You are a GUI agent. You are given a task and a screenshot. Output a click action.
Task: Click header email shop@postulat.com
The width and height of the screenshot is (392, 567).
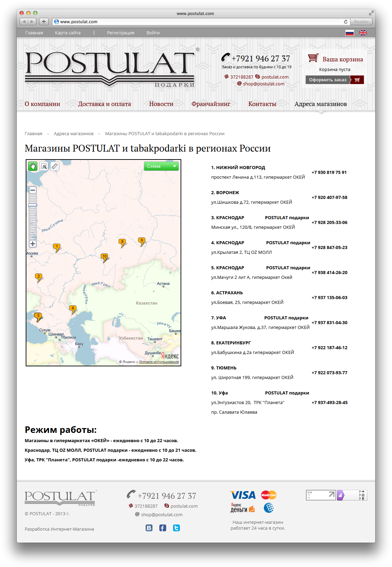point(264,84)
